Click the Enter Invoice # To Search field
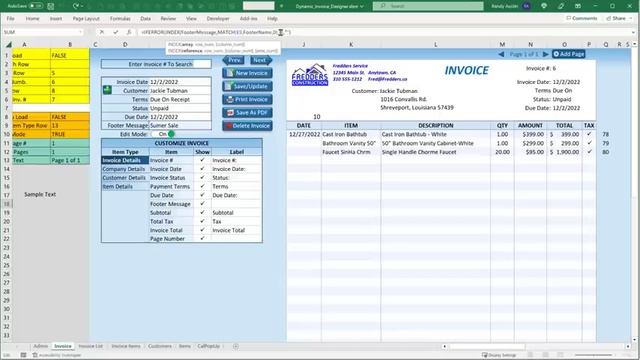 click(x=156, y=64)
